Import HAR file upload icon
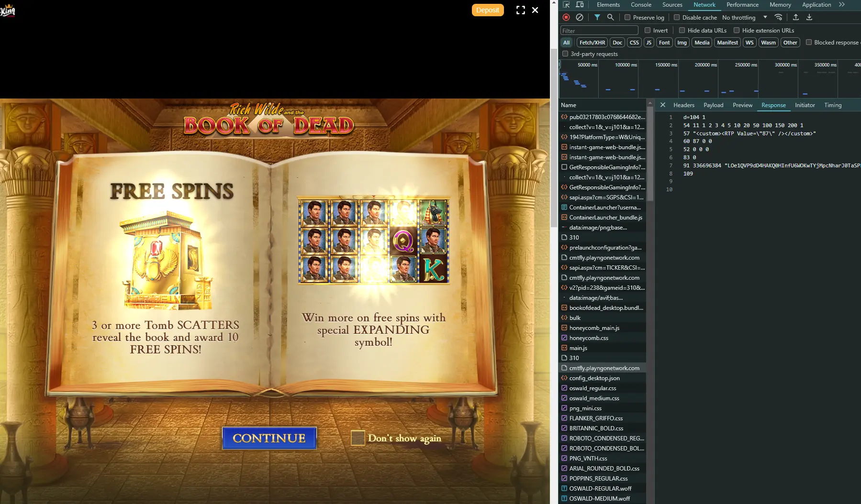 796,17
